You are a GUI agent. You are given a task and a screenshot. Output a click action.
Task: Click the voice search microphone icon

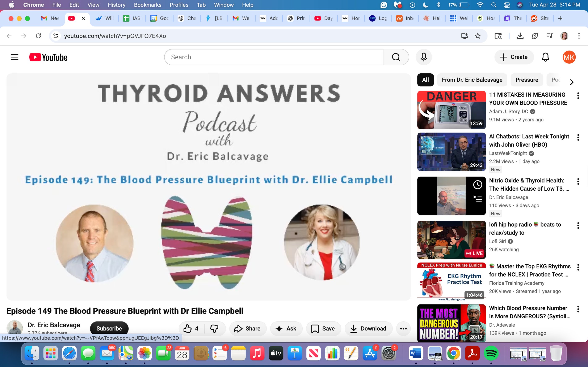pos(424,57)
